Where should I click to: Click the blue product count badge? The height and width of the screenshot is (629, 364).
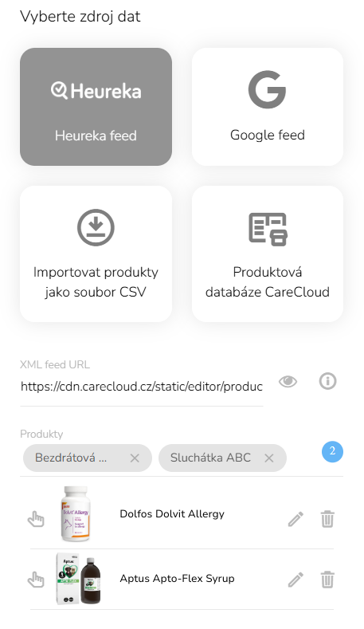coord(332,452)
